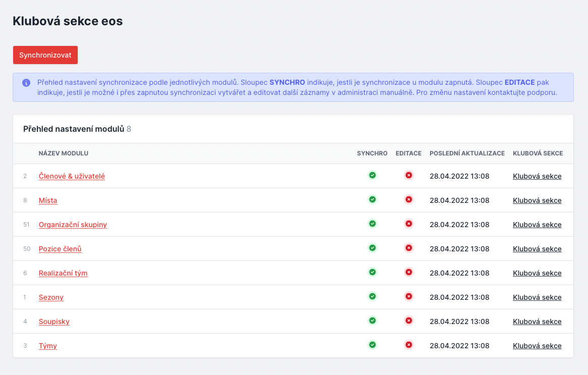Viewport: 588px width, 375px height.
Task: Click green synchro icon in Realizační tým row
Action: click(x=372, y=272)
